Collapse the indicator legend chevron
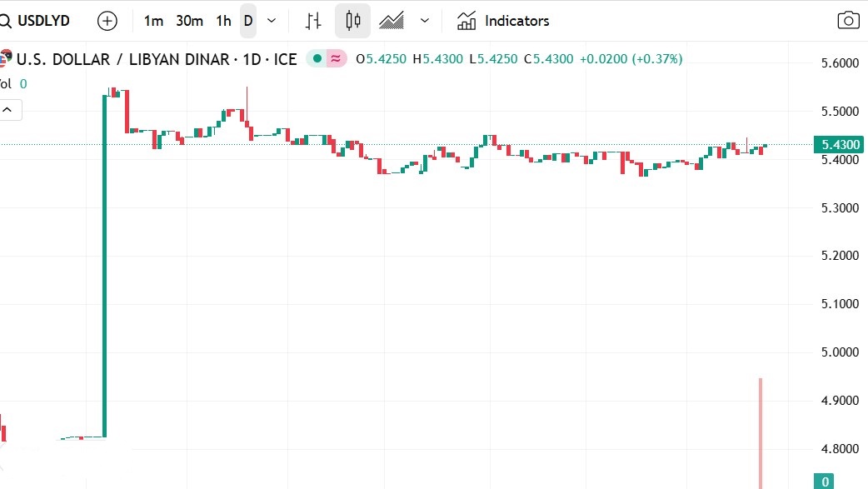The width and height of the screenshot is (868, 489). click(10, 109)
